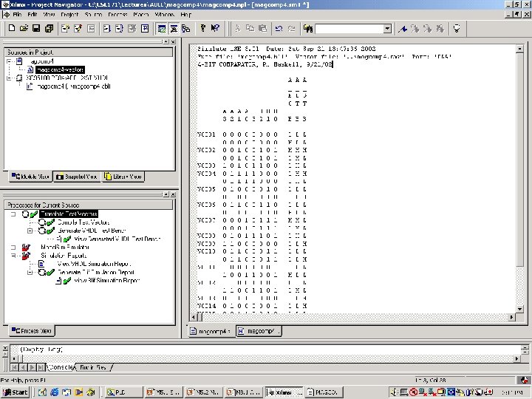Select View Generated VHDL Test Bench item
The width and height of the screenshot is (532, 399).
[x=117, y=239]
